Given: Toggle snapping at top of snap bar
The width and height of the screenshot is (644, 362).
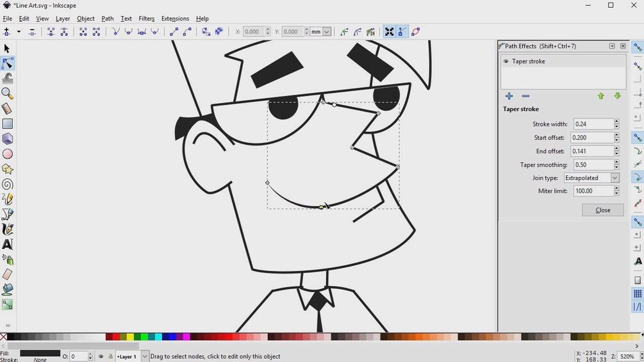Looking at the screenshot, I should click(x=638, y=47).
